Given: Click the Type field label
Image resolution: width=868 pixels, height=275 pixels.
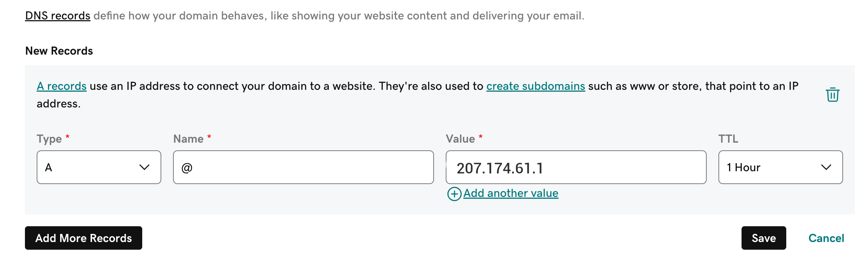Looking at the screenshot, I should [49, 139].
